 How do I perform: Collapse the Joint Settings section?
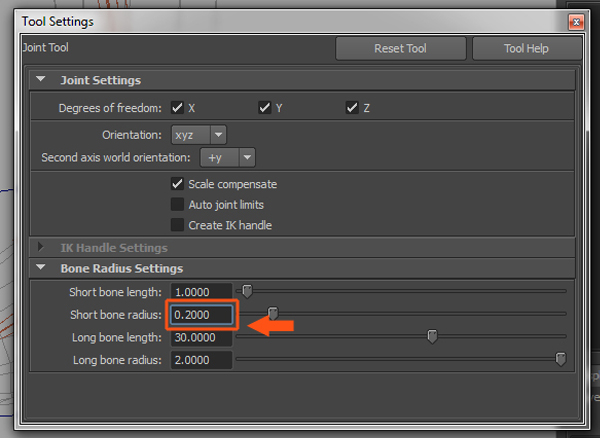(41, 79)
